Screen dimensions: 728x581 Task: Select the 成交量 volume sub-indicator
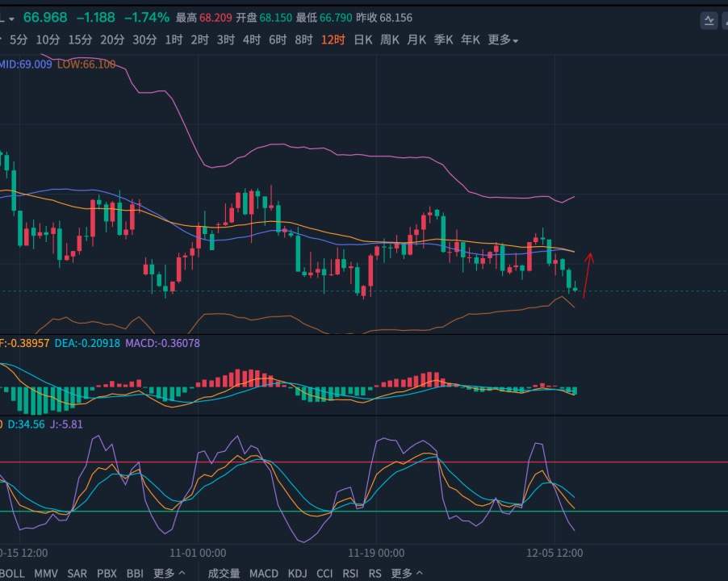(x=224, y=574)
